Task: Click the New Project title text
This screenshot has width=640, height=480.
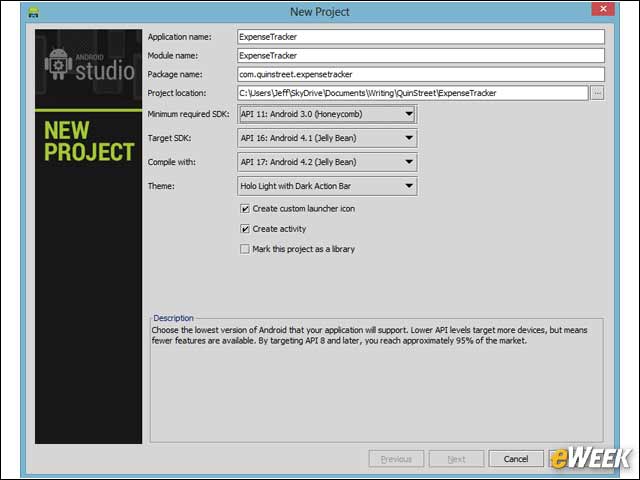Action: pyautogui.click(x=320, y=12)
